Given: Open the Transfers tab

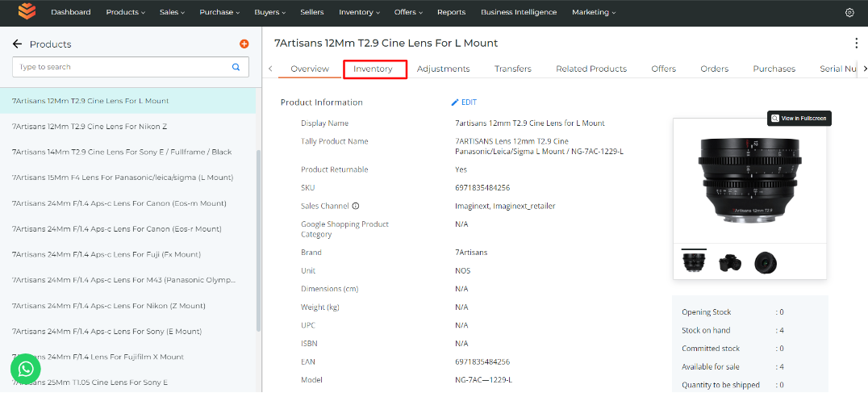Looking at the screenshot, I should (x=512, y=69).
